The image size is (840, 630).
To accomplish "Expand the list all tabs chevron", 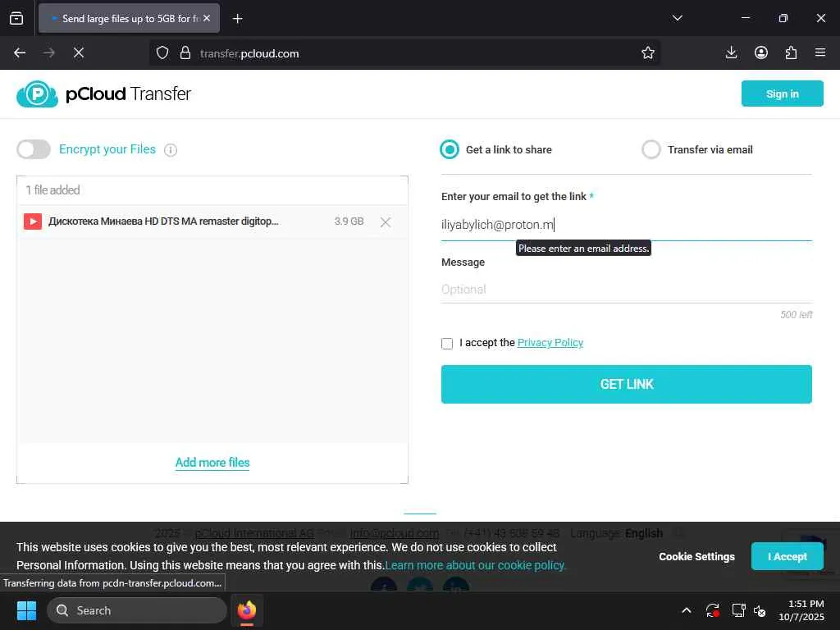I will [677, 18].
